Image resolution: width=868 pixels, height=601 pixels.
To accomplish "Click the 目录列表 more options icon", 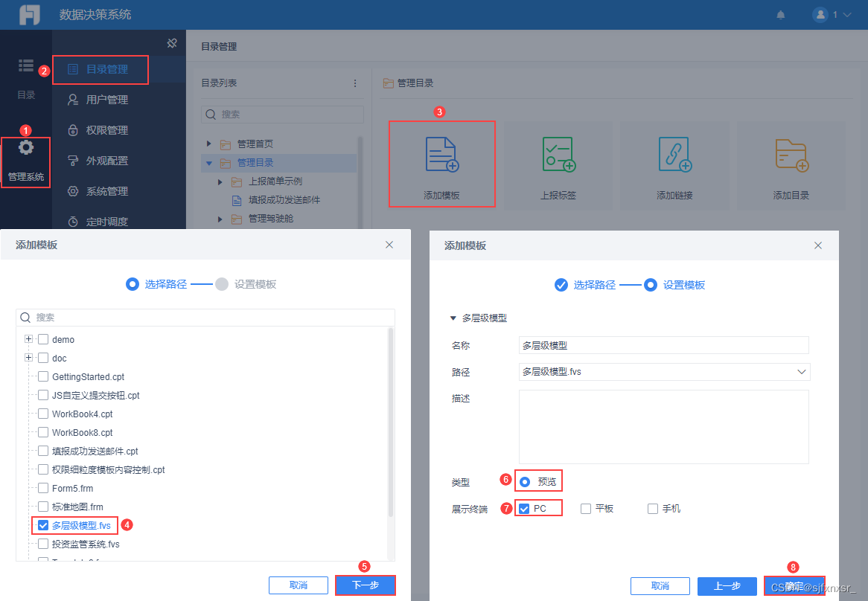I will [355, 83].
